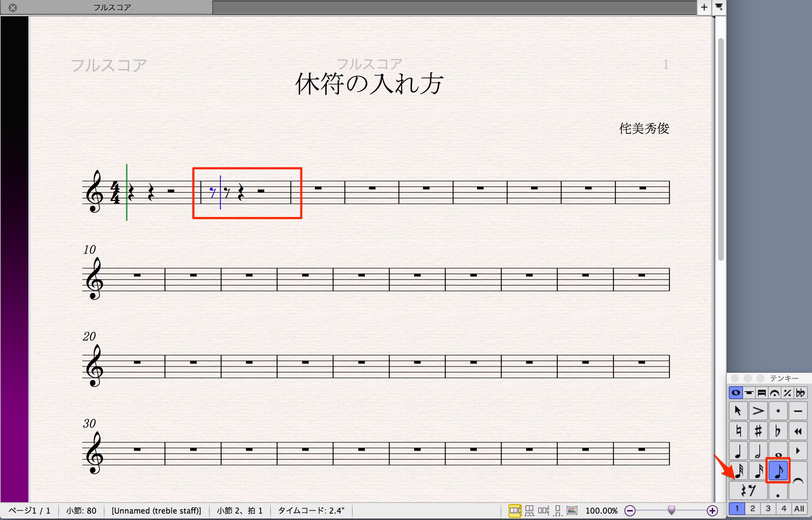812x520 pixels.
Task: Click the double-left-arrow keypad button
Action: click(798, 431)
